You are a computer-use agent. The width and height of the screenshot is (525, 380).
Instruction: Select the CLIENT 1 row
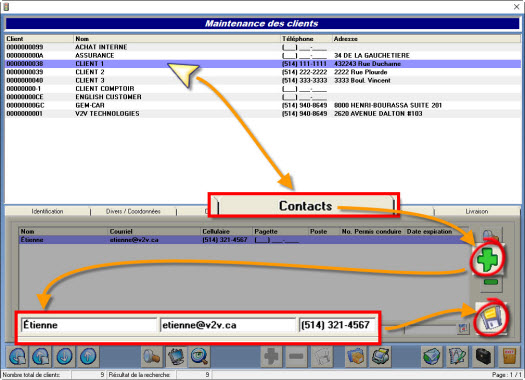[263, 64]
